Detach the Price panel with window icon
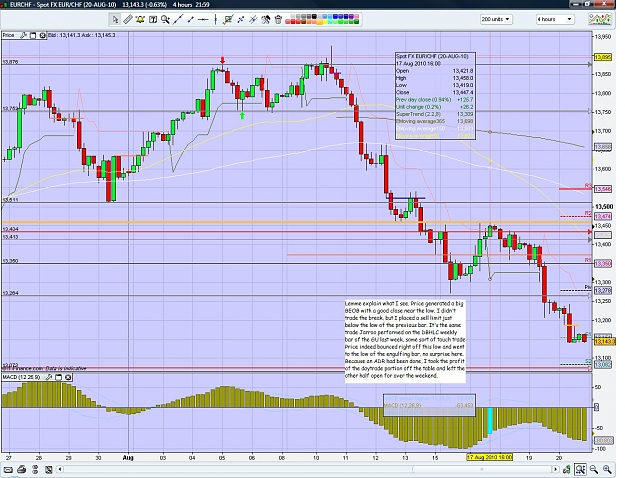 click(x=33, y=35)
